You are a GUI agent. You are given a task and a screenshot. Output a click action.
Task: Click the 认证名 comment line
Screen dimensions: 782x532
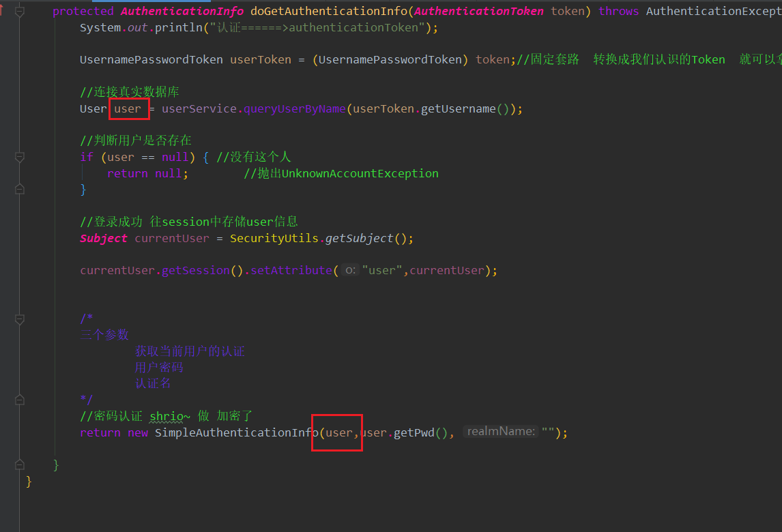point(153,383)
